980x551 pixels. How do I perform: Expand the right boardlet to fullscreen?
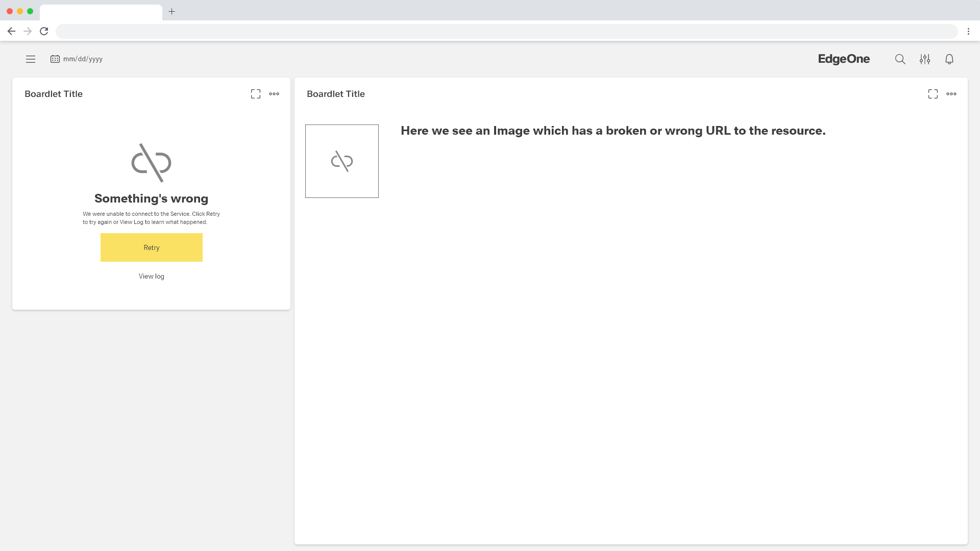tap(933, 94)
